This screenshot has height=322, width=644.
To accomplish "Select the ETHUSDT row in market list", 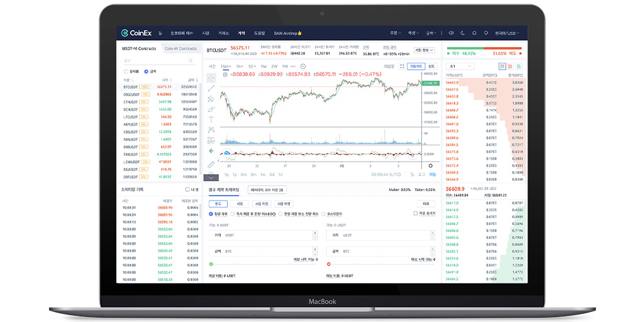I will point(160,101).
